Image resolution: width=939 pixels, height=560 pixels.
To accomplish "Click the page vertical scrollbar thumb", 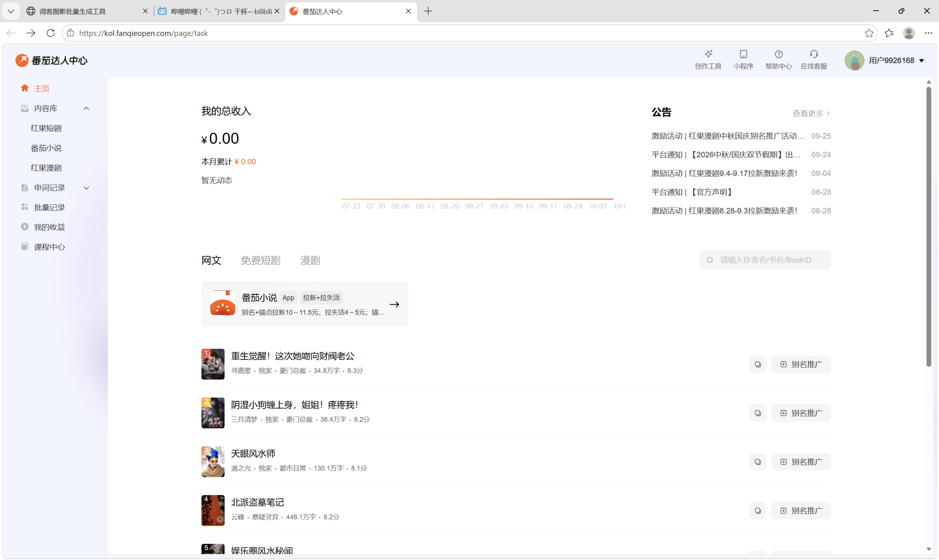I will [x=928, y=227].
